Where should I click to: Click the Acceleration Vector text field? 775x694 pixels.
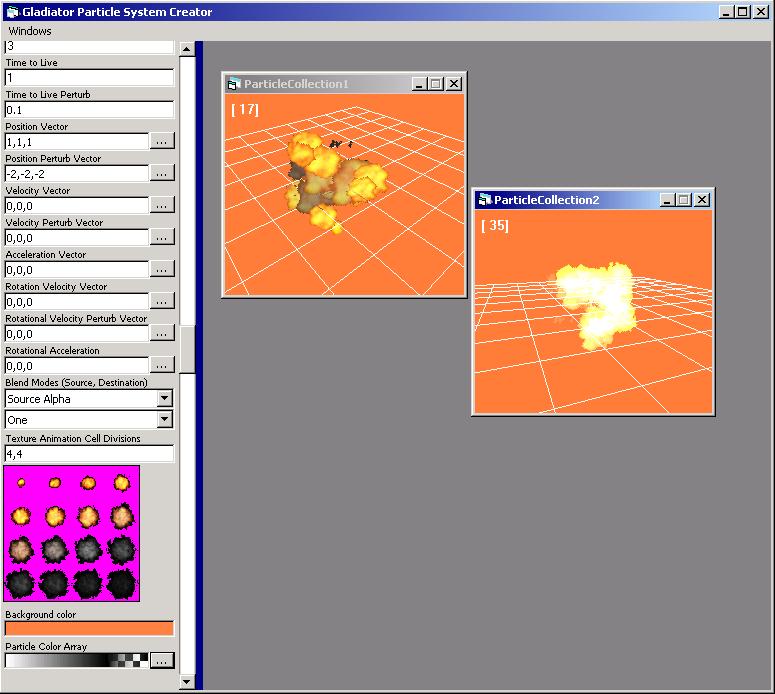77,270
